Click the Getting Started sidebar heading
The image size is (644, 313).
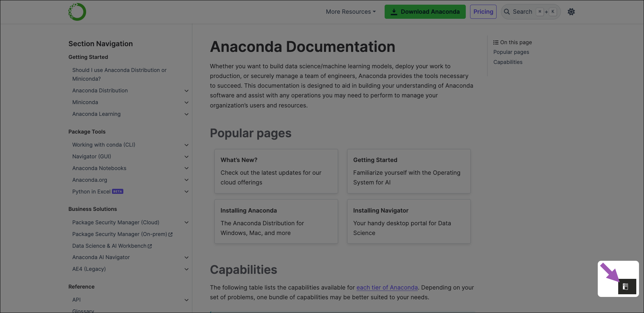tap(88, 57)
